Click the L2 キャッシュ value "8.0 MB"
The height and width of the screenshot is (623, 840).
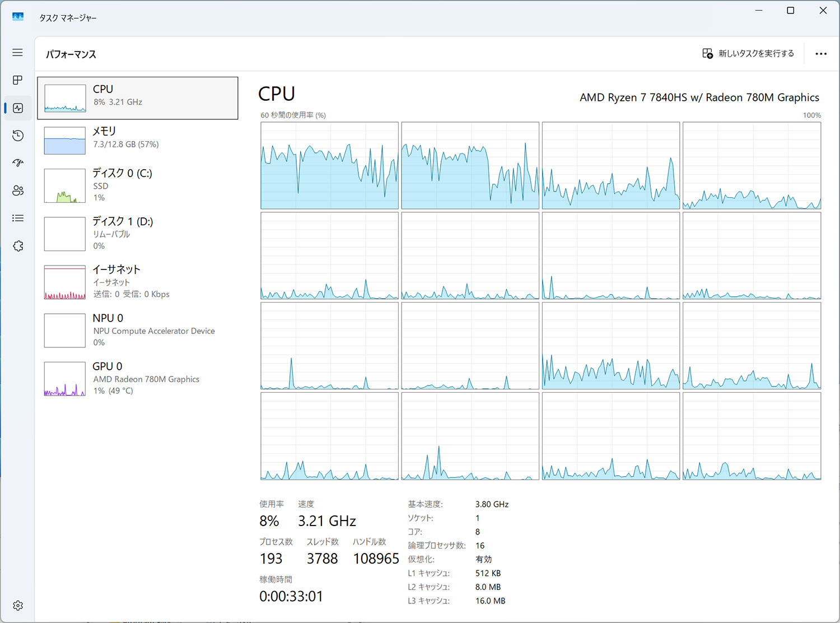(x=488, y=587)
